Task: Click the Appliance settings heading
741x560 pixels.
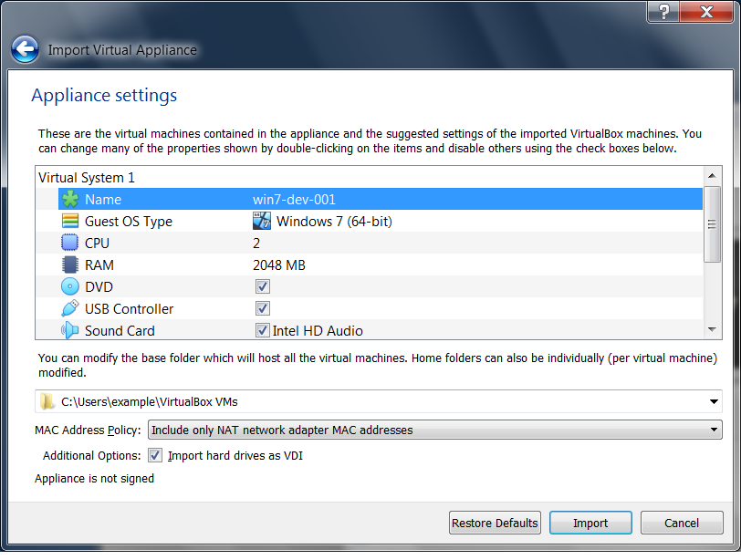Action: [x=104, y=95]
